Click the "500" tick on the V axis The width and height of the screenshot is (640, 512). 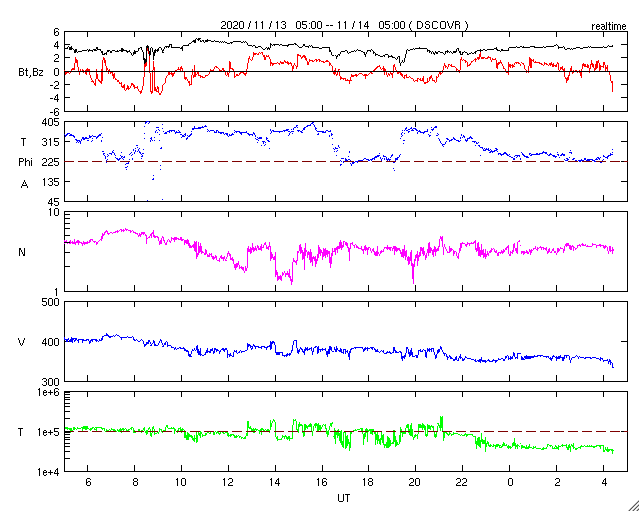point(51,302)
